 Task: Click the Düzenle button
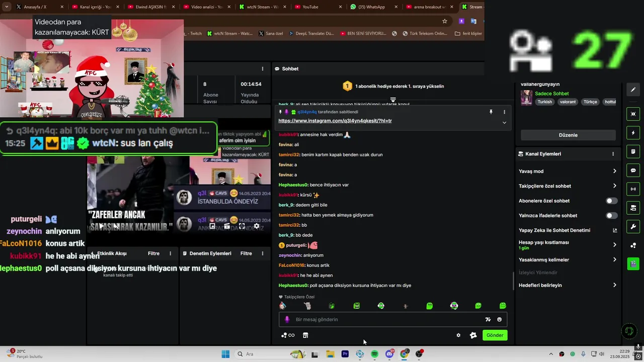pos(568,135)
